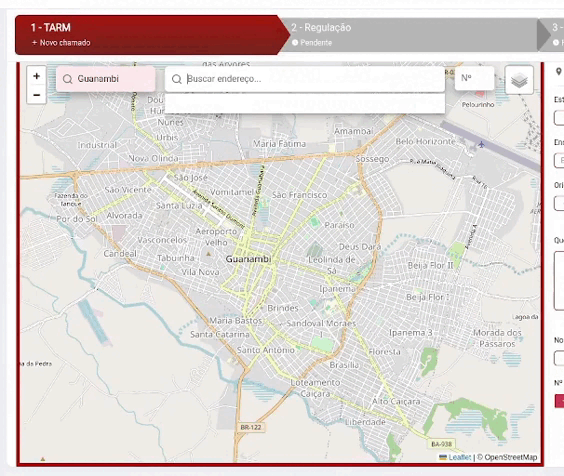564x476 pixels.
Task: Click the magnifier icon in address search
Action: [x=177, y=79]
